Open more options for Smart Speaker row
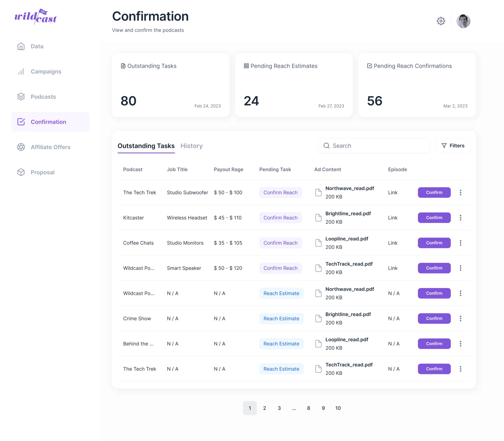The image size is (504, 441). point(460,268)
